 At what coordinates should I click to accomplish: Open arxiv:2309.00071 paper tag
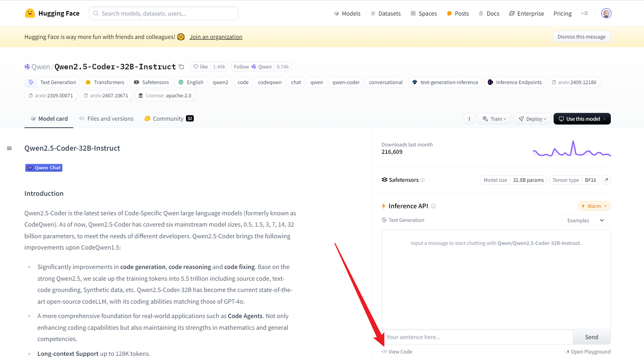51,95
